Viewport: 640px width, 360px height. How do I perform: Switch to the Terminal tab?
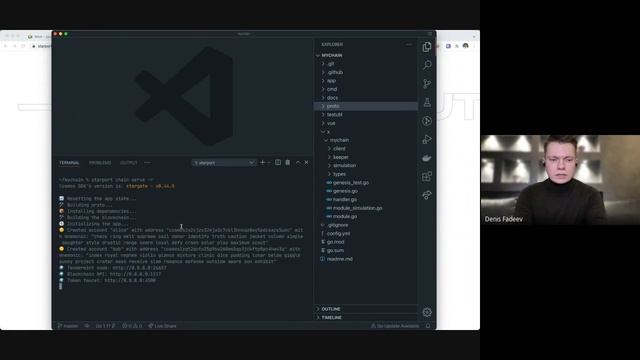click(x=69, y=163)
